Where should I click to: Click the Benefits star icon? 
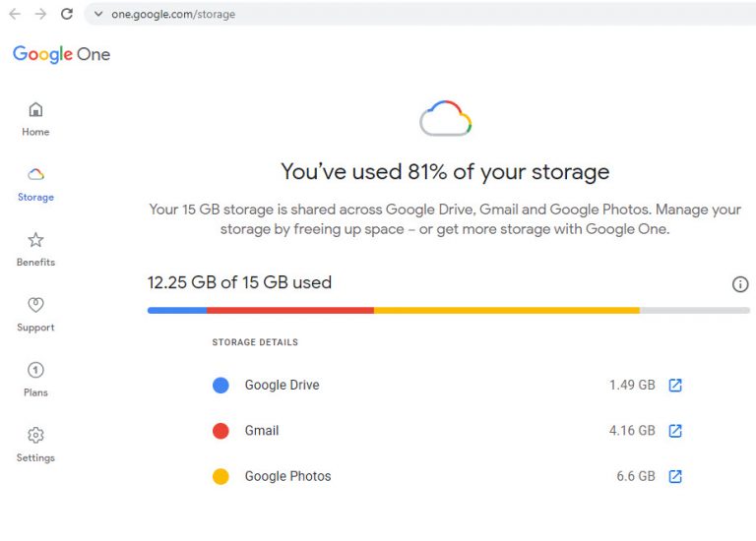[x=35, y=240]
